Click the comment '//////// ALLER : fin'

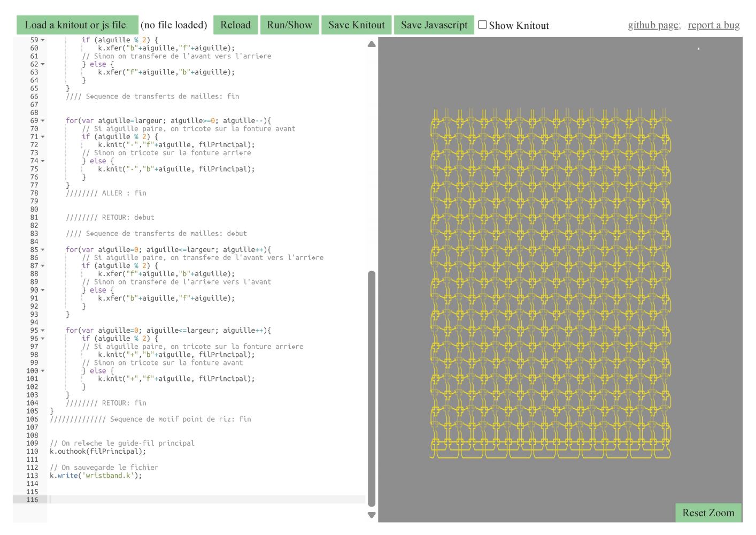pos(106,193)
